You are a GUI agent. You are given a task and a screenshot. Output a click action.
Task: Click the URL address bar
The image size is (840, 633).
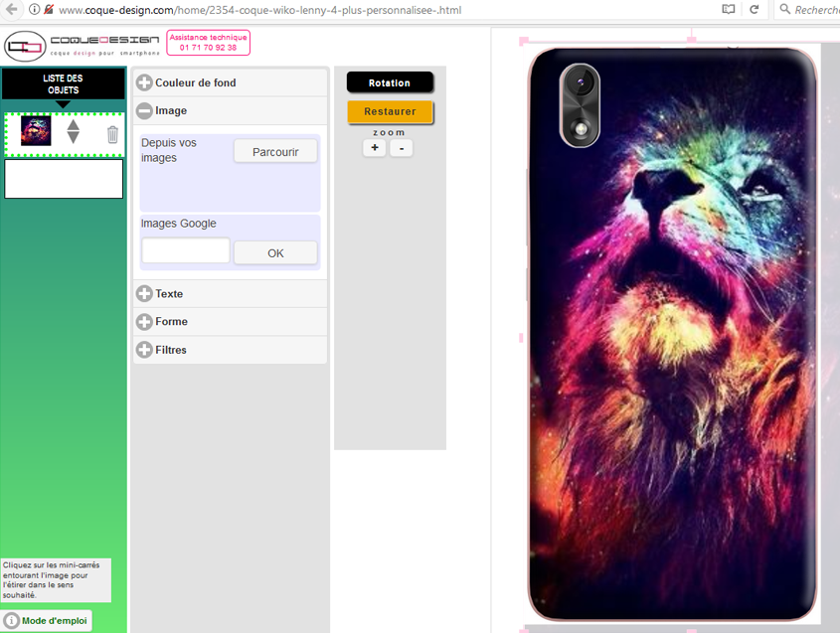coord(259,10)
